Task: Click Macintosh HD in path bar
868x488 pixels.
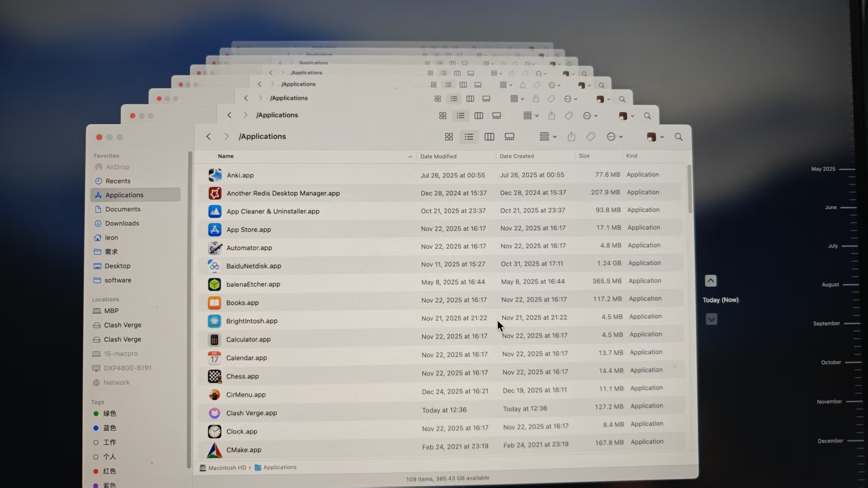Action: [227, 467]
